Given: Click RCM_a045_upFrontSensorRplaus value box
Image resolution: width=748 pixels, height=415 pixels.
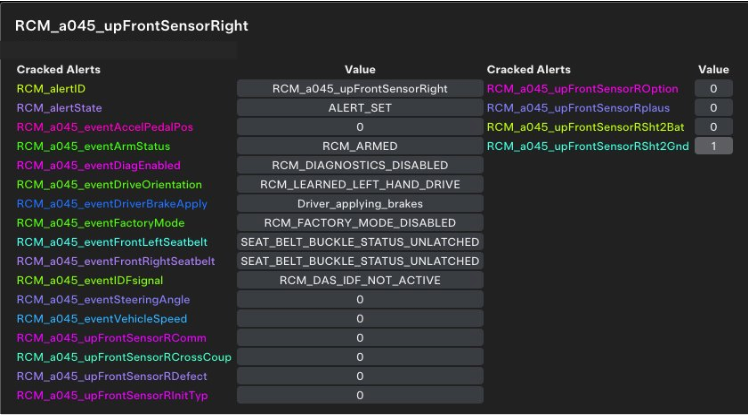Looking at the screenshot, I should click(713, 108).
